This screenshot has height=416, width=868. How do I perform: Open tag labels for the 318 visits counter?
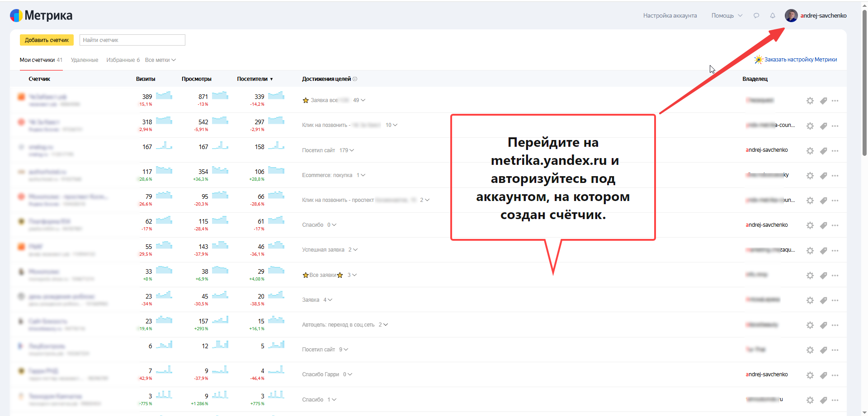[824, 126]
